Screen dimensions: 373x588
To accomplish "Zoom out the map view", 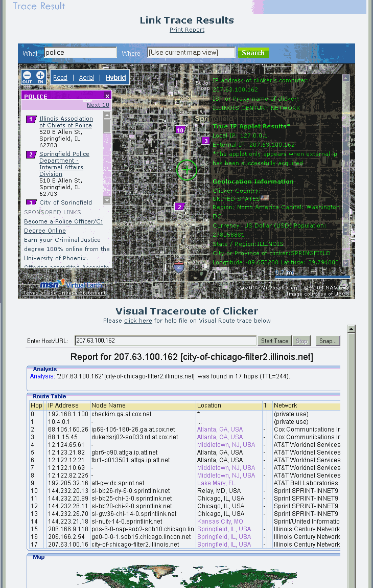I will point(27,77).
